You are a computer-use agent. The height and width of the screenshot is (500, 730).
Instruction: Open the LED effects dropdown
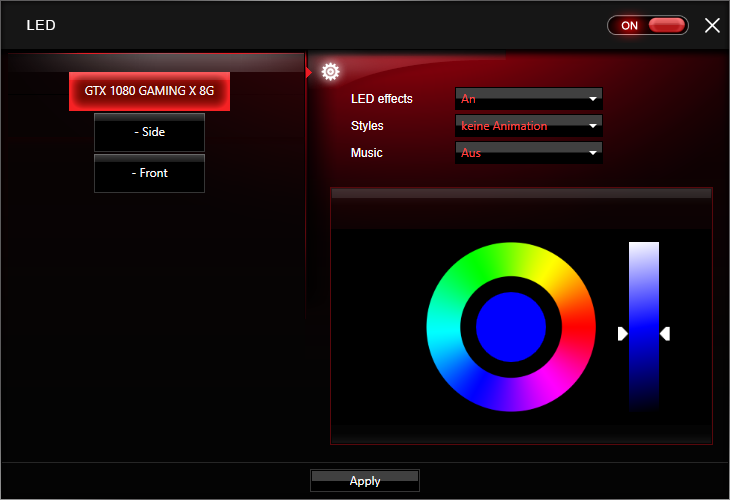(529, 99)
